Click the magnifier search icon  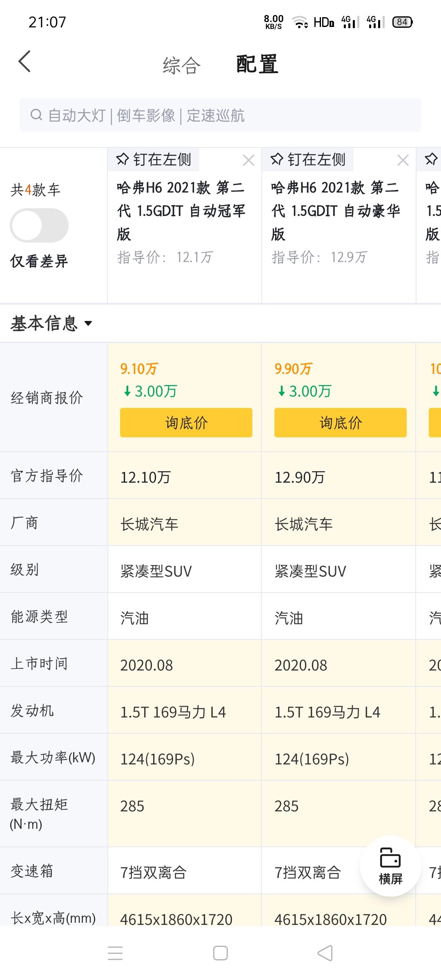(x=36, y=115)
